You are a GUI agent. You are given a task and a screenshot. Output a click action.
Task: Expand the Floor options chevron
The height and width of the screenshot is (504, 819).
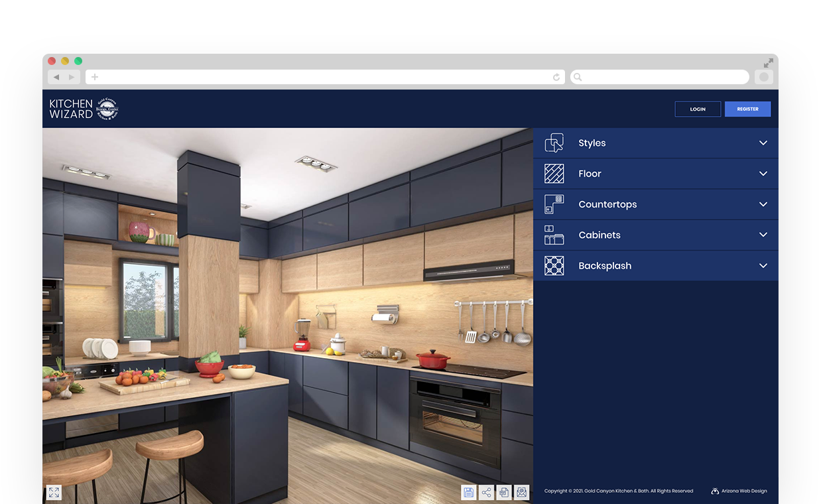point(763,174)
